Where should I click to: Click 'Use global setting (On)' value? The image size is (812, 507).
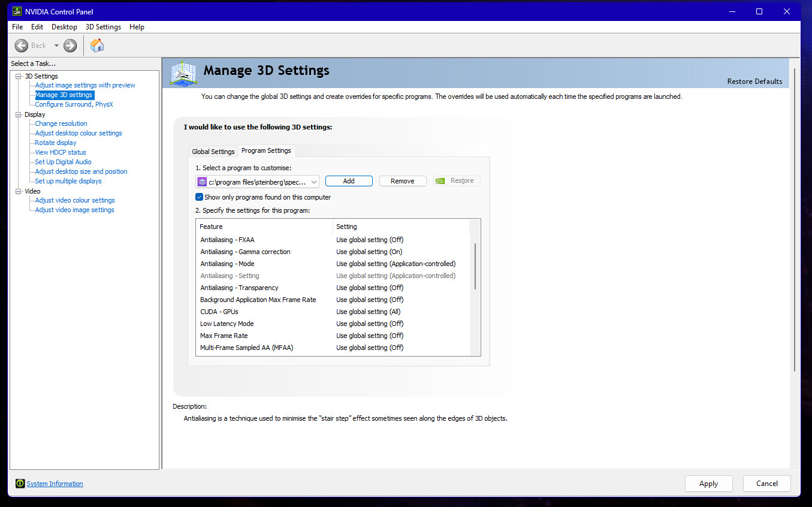369,252
